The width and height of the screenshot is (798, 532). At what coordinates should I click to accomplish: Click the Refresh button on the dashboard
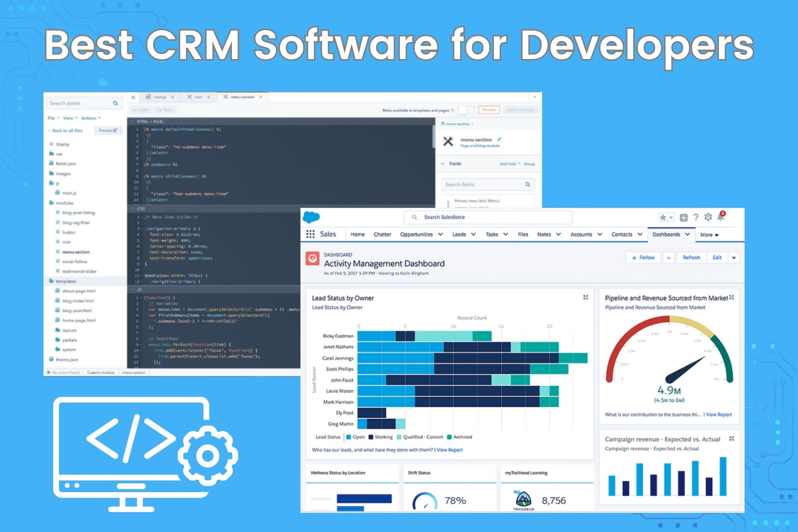point(691,258)
